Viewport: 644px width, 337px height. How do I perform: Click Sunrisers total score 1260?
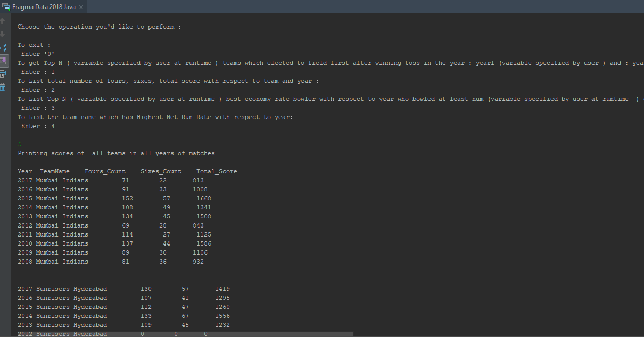(222, 307)
